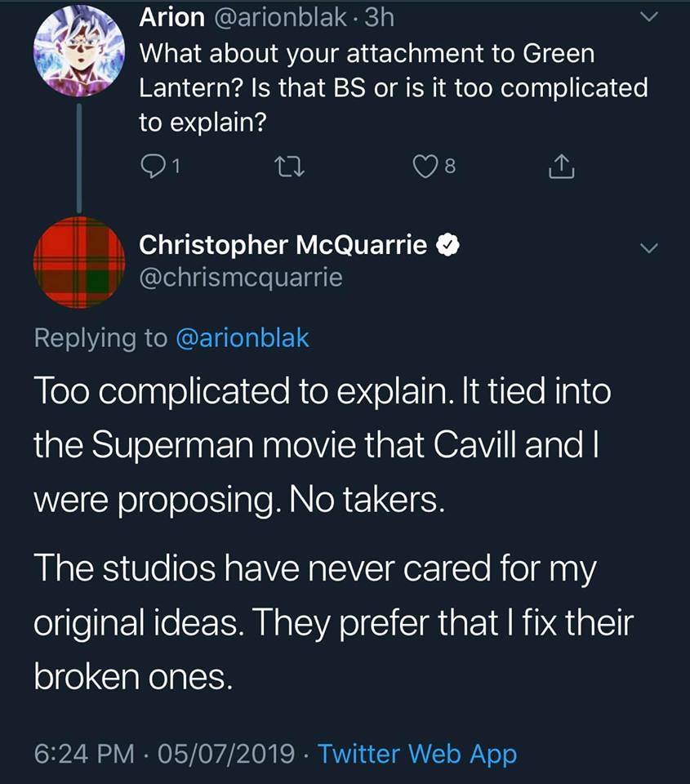Open verified badge next to Christopher McQuarrie
Image resolution: width=690 pixels, height=784 pixels.
pyautogui.click(x=448, y=245)
